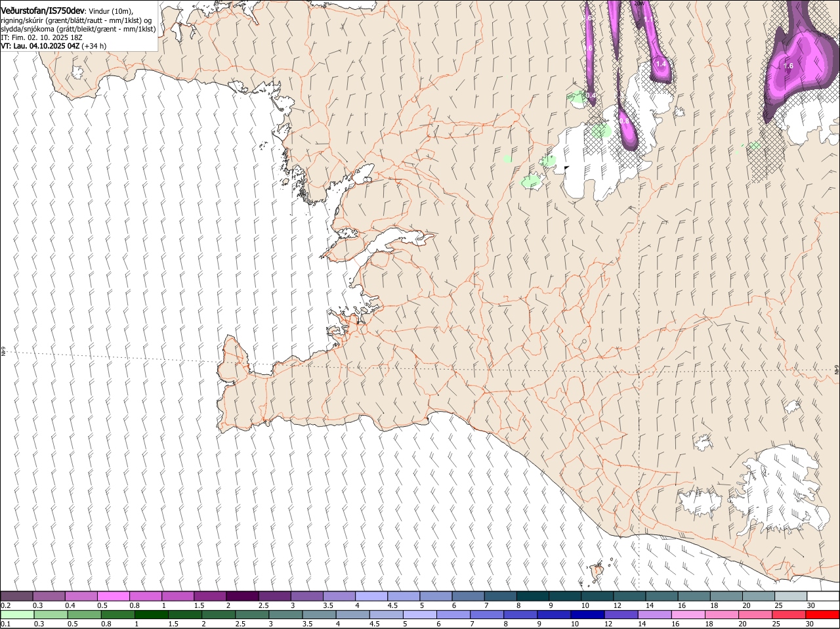This screenshot has width=840, height=629.
Task: Select the darkest green 1 swatch, bottom legend row
Action: [151, 615]
